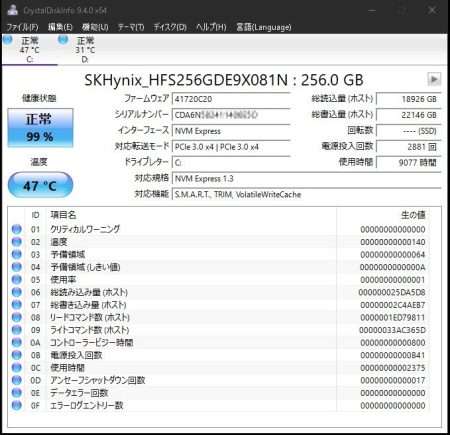This screenshot has width=450, height=435.
Task: Click the 項目名 column header
Action: tap(63, 215)
